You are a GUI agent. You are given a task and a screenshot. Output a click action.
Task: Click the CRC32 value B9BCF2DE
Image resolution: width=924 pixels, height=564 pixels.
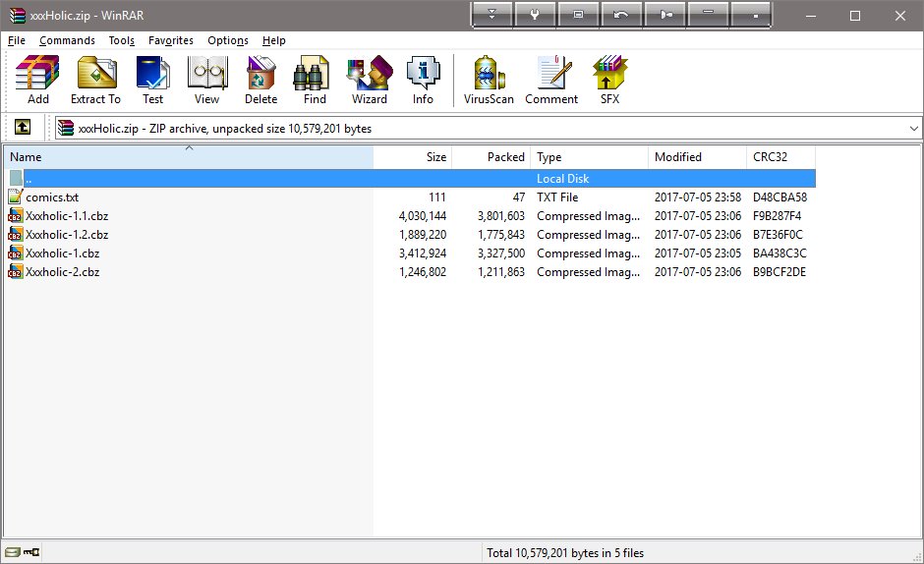click(x=780, y=272)
